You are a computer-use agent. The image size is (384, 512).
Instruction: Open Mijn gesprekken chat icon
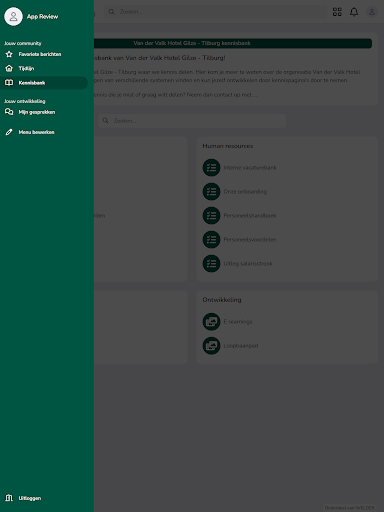(9, 112)
